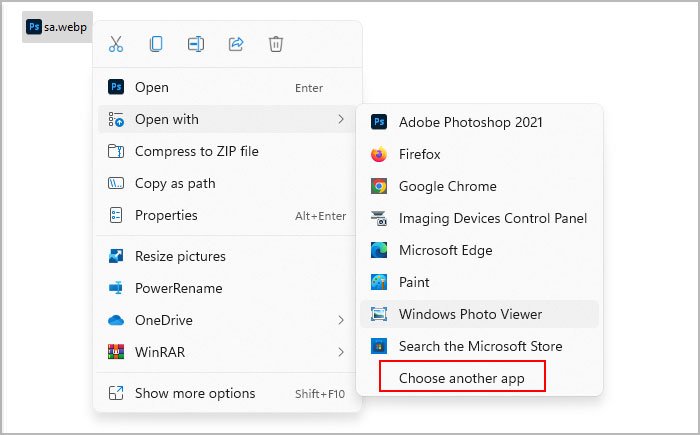Expand the OneDrive submenu

(341, 320)
